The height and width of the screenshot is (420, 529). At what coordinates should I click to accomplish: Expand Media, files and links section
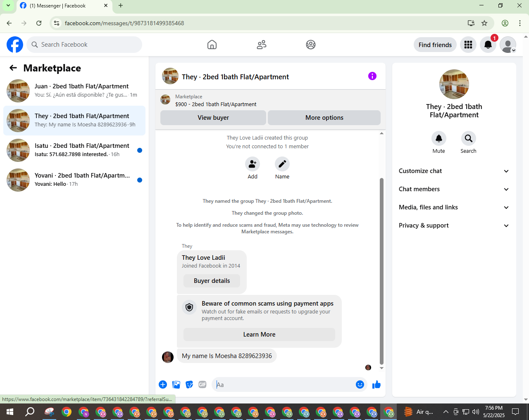[x=454, y=207]
